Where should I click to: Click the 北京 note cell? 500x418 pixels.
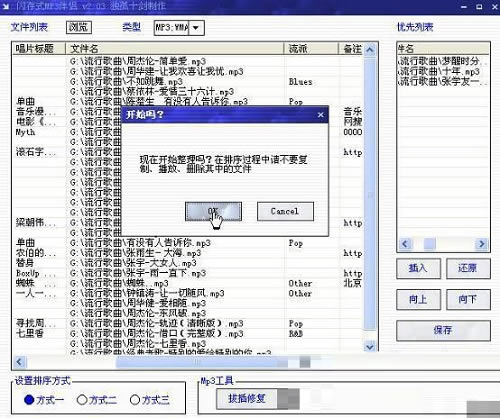(x=352, y=283)
